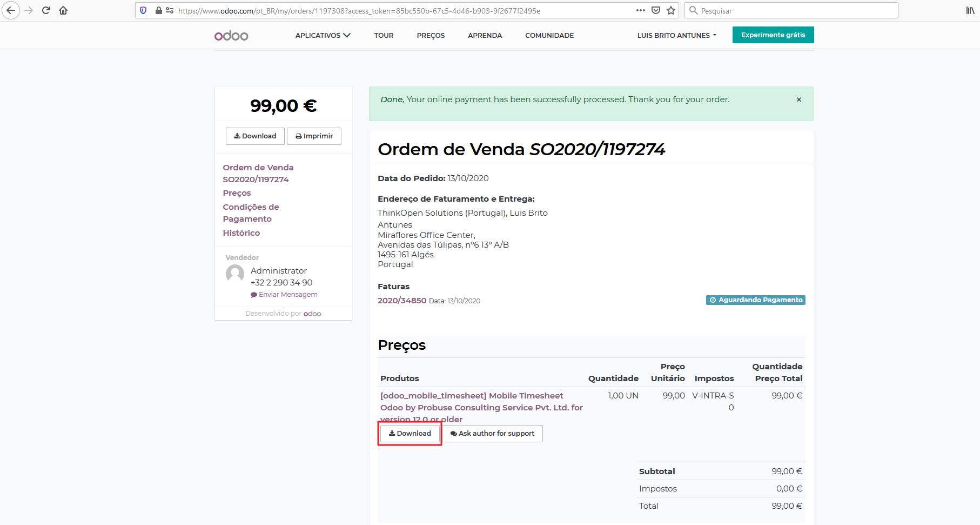This screenshot has width=980, height=525.
Task: Dismiss the payment success alert
Action: (798, 99)
